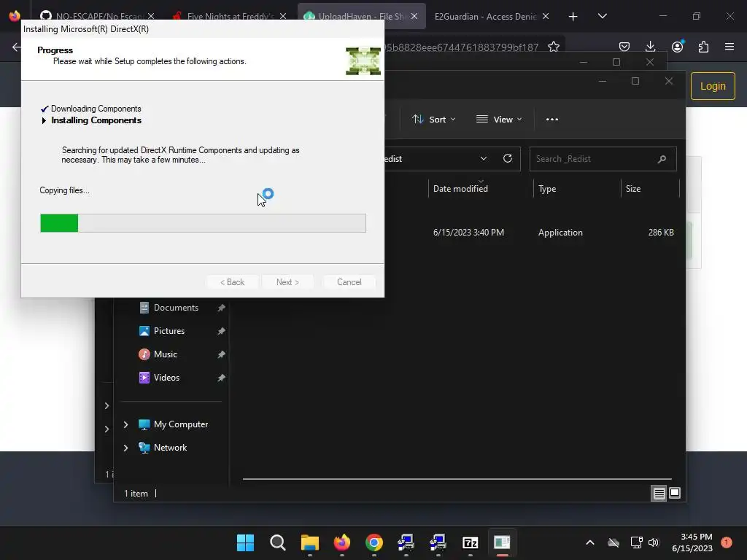Click the DirectX install progress bar
Viewport: 747px width, 560px height.
tap(203, 223)
